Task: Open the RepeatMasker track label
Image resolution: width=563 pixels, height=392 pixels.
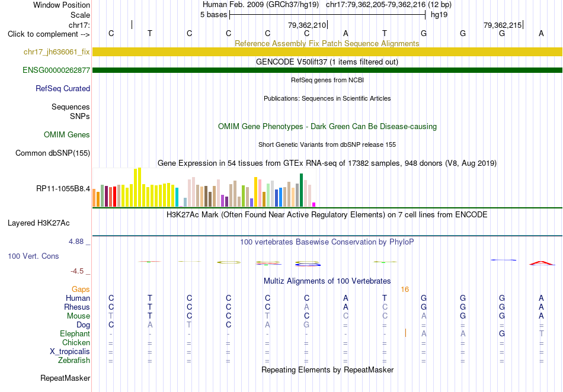Action: pyautogui.click(x=65, y=378)
